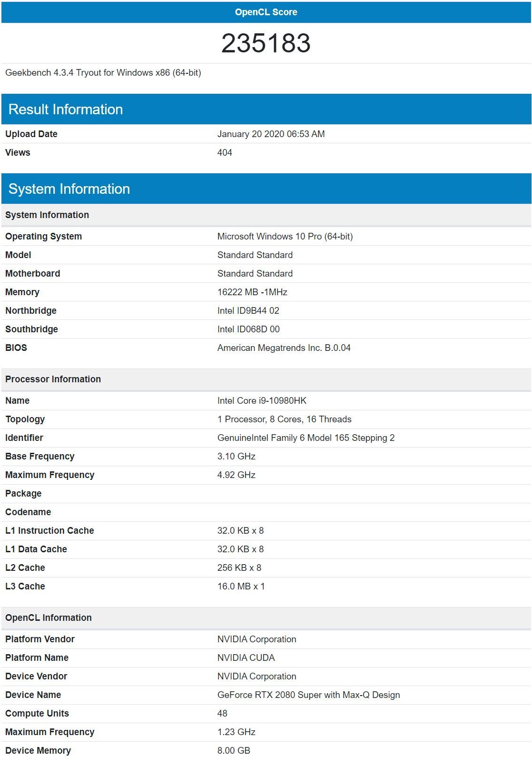Click the Northbridge value Intel ID9B44 02

(248, 311)
